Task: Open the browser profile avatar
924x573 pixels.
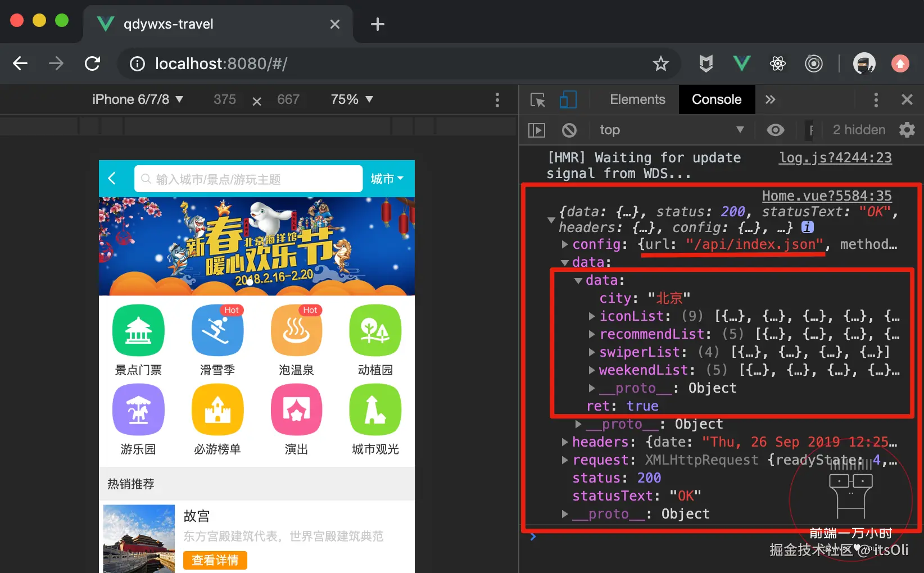Action: (x=864, y=63)
